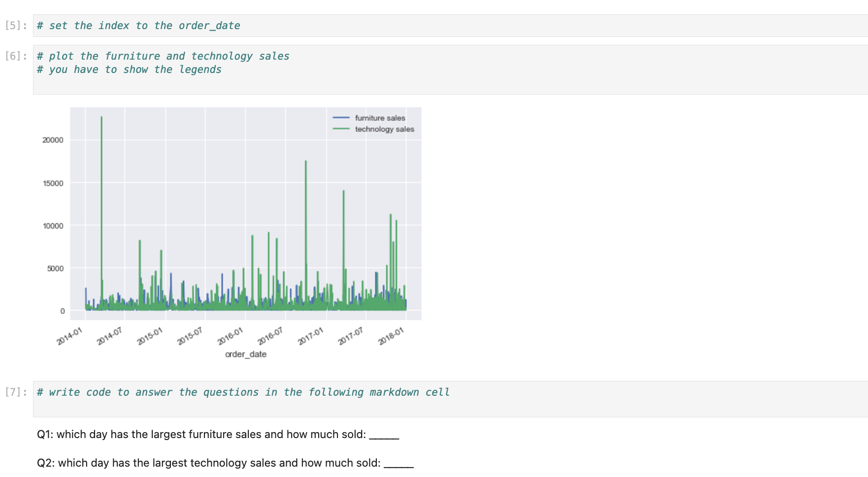
Task: Toggle technology sales visibility in the legend
Action: (384, 129)
